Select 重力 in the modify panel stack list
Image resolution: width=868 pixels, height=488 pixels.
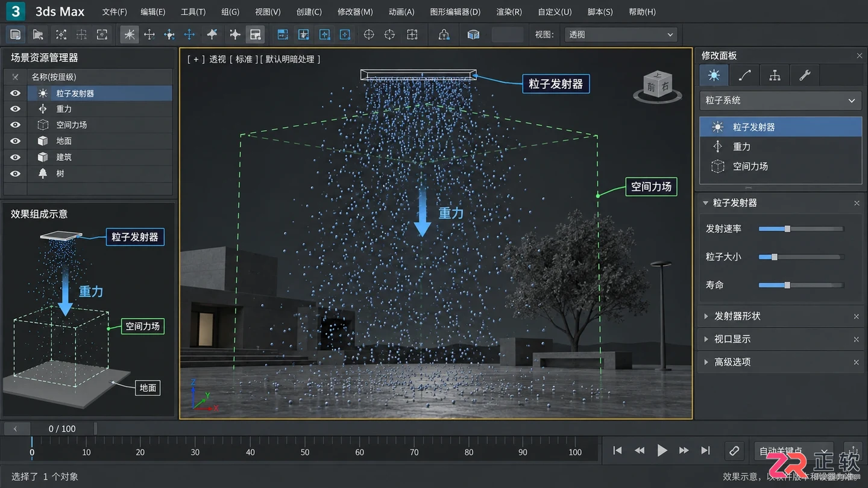[781, 146]
